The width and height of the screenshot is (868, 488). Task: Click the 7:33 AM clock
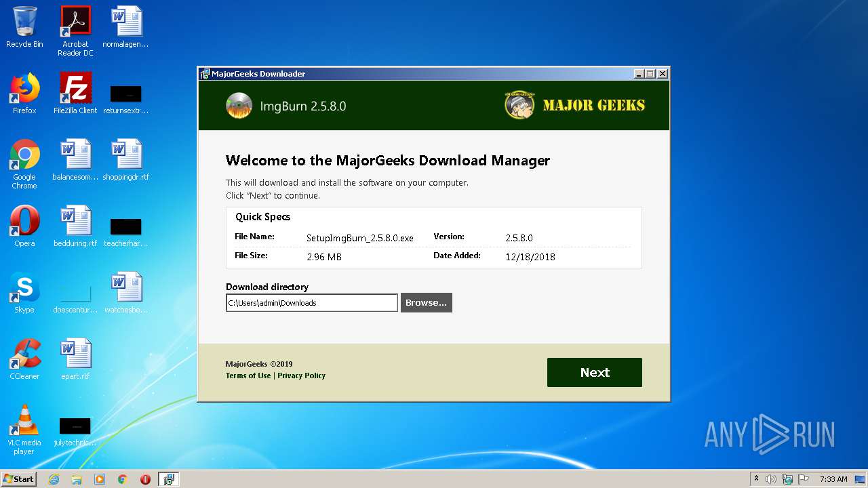click(833, 479)
